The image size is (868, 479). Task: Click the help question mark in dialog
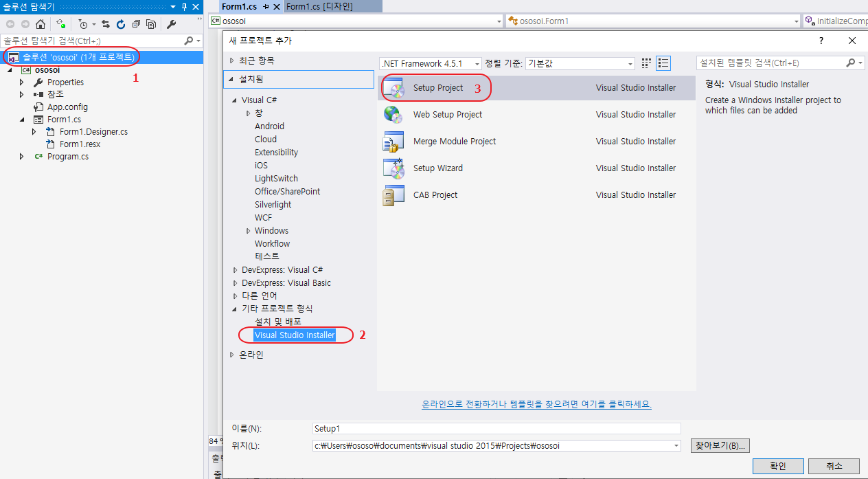(821, 41)
